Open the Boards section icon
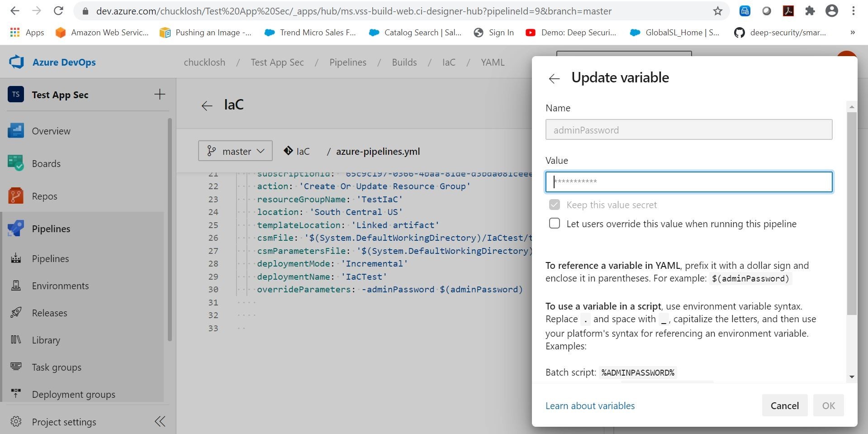This screenshot has width=868, height=434. [16, 163]
